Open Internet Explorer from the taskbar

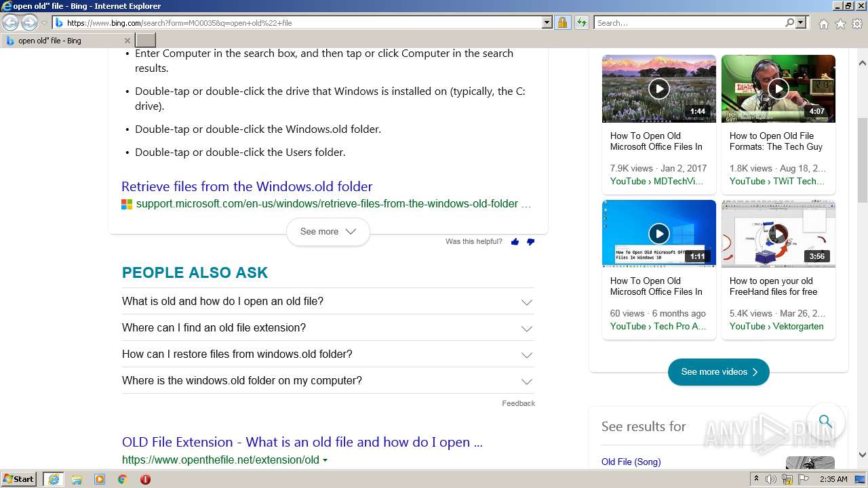53,479
